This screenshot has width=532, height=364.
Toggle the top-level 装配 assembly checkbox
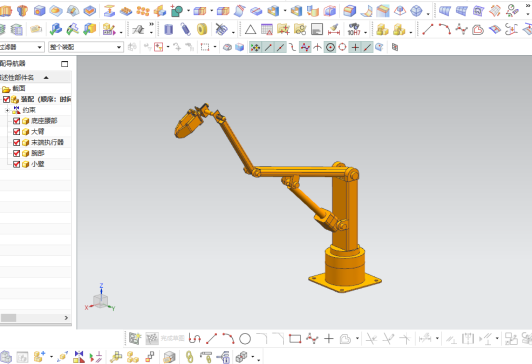6,99
